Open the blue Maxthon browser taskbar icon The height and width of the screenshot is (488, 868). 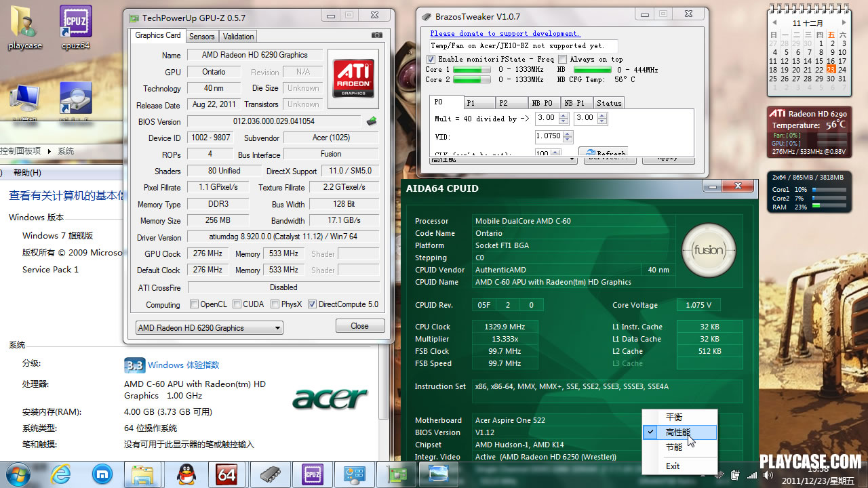point(102,474)
